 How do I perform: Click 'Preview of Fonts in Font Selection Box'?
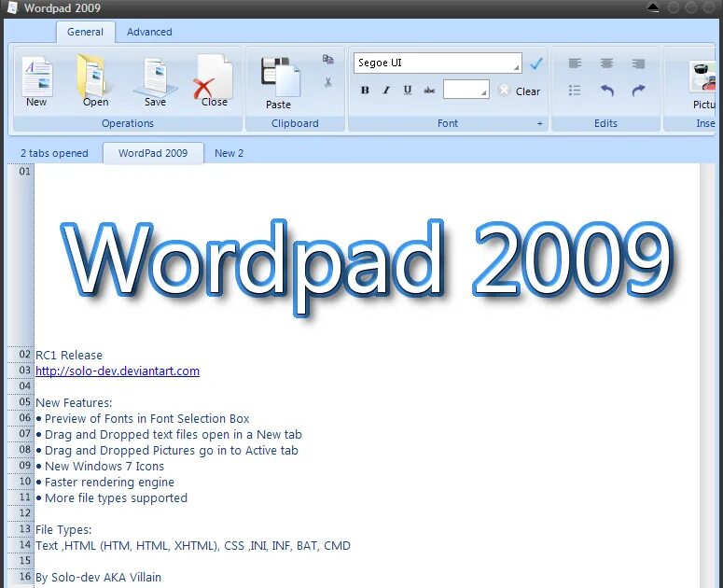pyautogui.click(x=147, y=419)
